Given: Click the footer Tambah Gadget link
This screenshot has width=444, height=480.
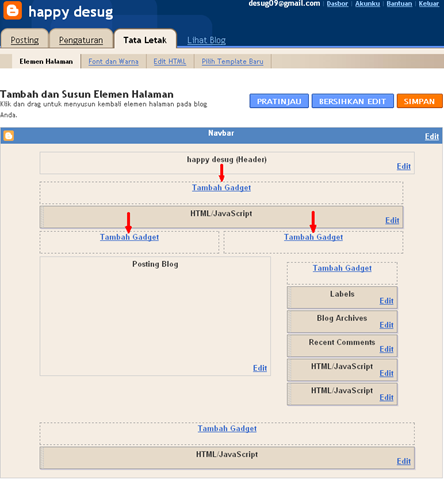Looking at the screenshot, I should pos(227,429).
